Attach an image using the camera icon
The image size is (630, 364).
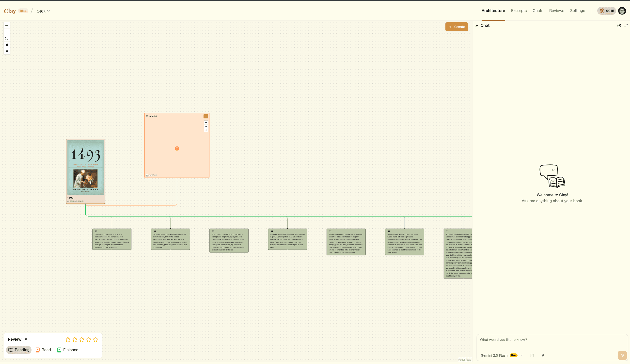[532, 355]
